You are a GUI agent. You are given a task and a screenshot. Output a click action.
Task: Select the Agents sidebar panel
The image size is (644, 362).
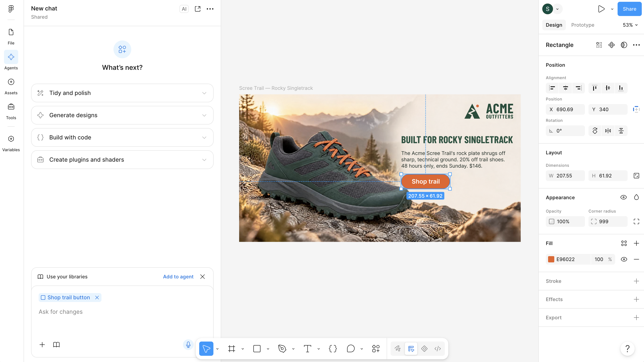11,60
